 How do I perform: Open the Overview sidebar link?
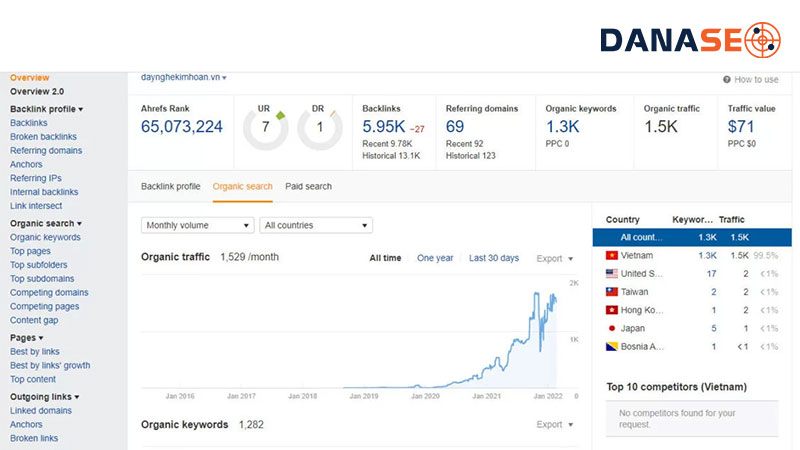[x=30, y=78]
